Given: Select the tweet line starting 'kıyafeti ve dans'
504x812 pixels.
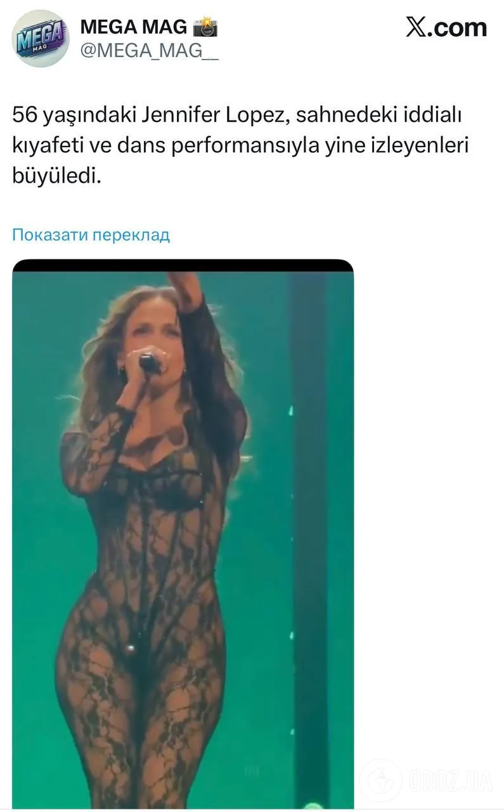Looking at the screenshot, I should tap(242, 147).
